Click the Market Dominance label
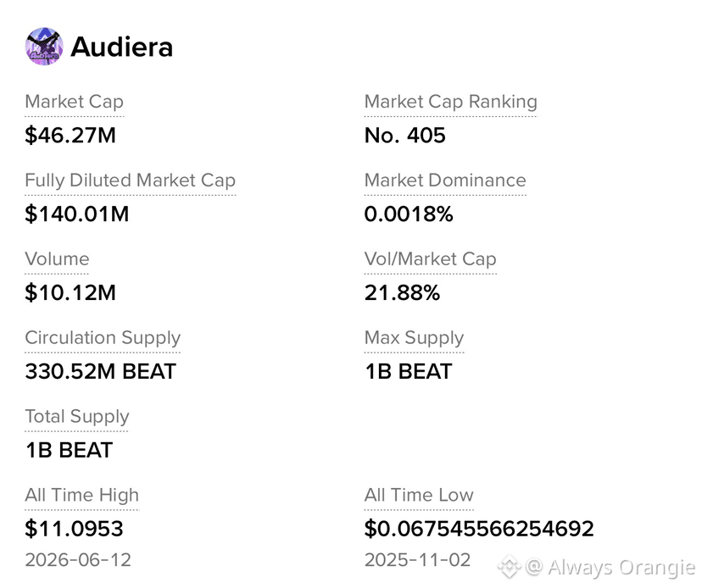This screenshot has width=702, height=588. (x=445, y=180)
